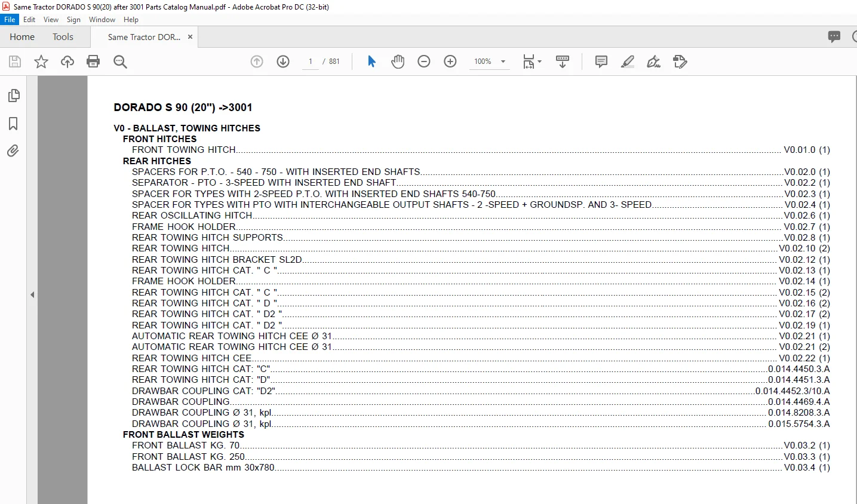The image size is (857, 504).
Task: Open the stamp or share tool icon
Action: 680,62
